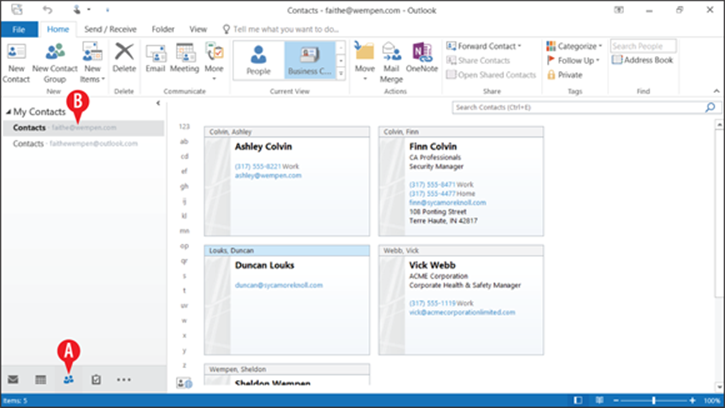The height and width of the screenshot is (408, 725).
Task: Switch to Mail in navigation bar
Action: (x=13, y=380)
